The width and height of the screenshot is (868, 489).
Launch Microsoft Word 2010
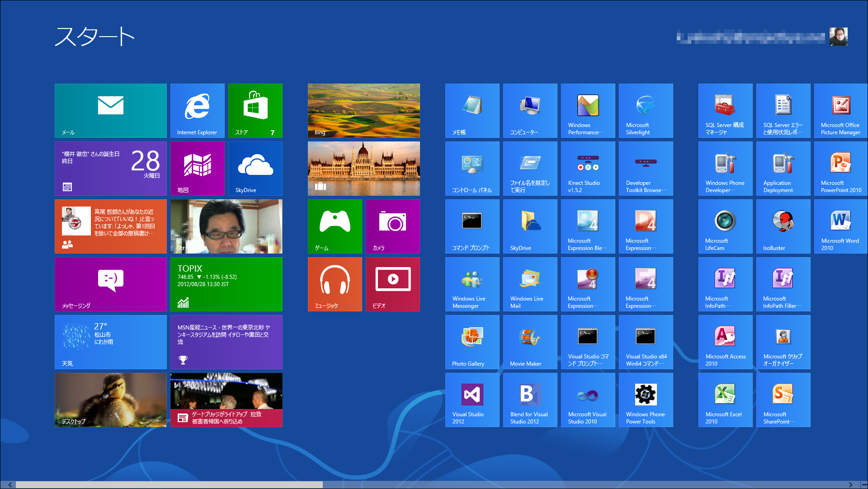[841, 226]
